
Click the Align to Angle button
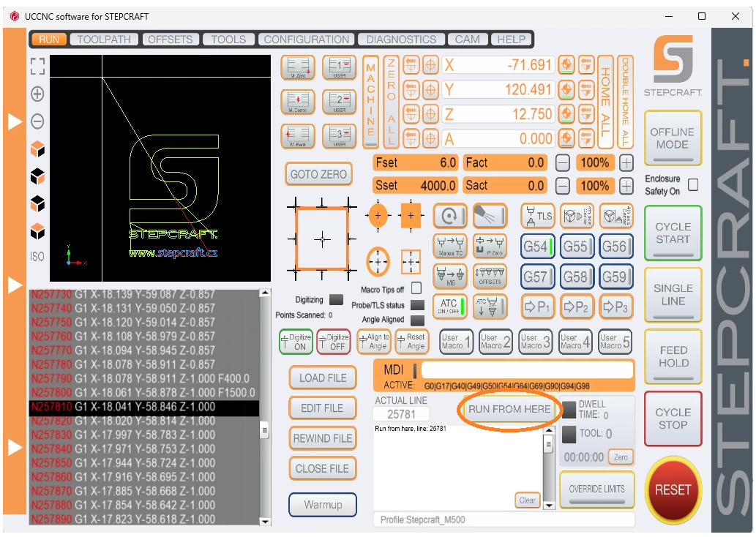tap(374, 342)
